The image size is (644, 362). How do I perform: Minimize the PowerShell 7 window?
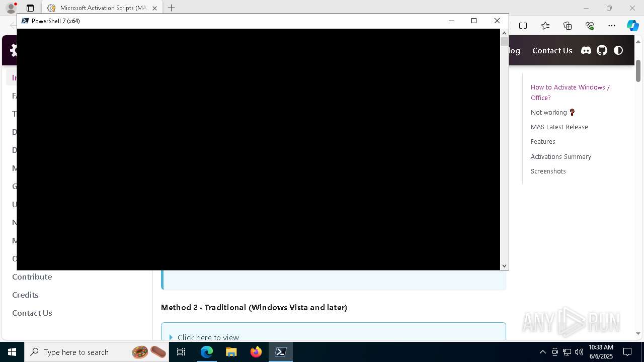point(451,21)
